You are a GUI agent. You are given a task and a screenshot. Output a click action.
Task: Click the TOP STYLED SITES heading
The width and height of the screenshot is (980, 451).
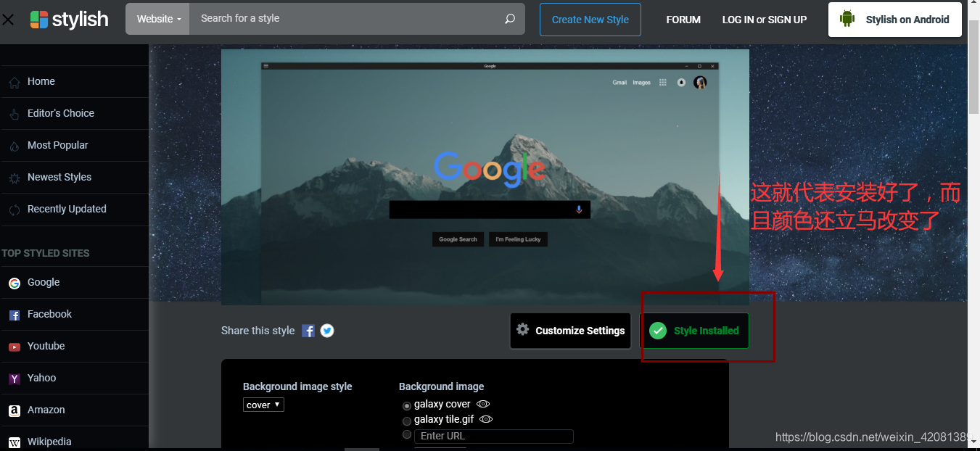click(45, 253)
